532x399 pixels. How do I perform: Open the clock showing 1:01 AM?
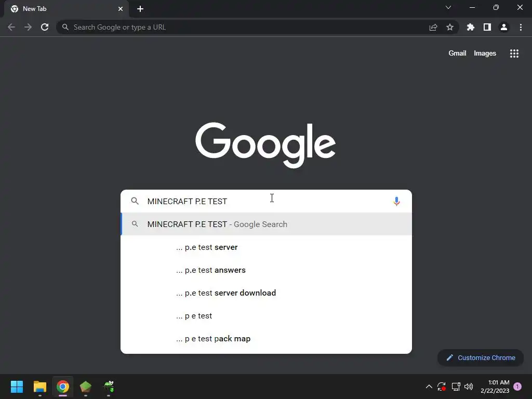click(x=495, y=387)
